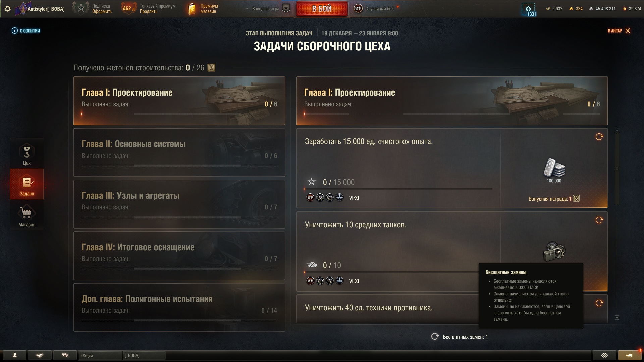The image size is (644, 362).
Task: Click the О событии info icon
Action: [15, 31]
